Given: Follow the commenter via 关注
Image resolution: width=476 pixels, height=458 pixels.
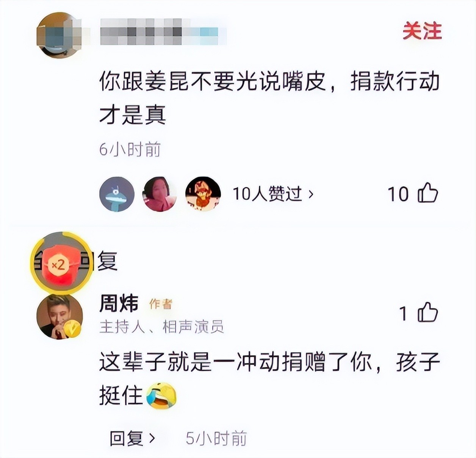Looking at the screenshot, I should pos(422,31).
